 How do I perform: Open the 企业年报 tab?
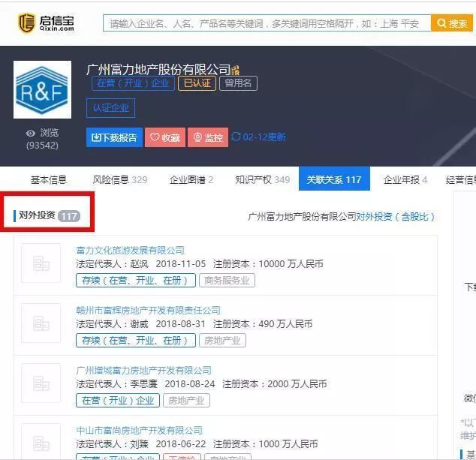click(x=405, y=179)
